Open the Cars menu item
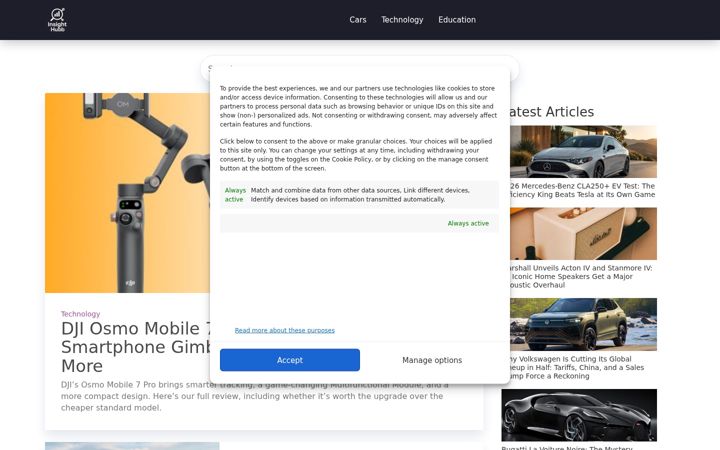This screenshot has height=450, width=720. point(358,20)
